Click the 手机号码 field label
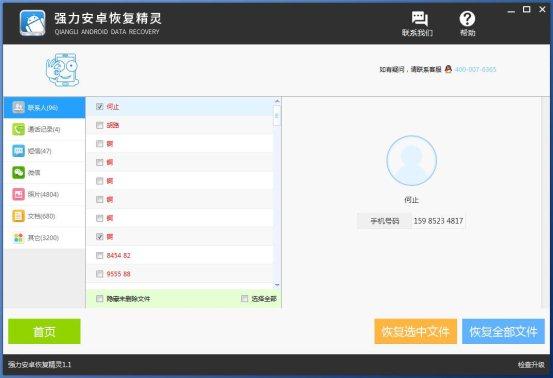Screen dimensions: 553x378 click(x=384, y=221)
